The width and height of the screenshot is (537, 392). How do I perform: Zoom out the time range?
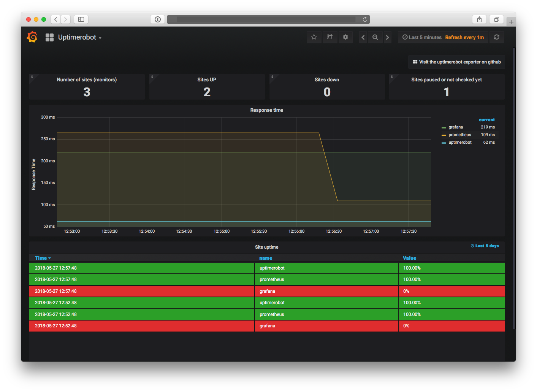coord(375,37)
